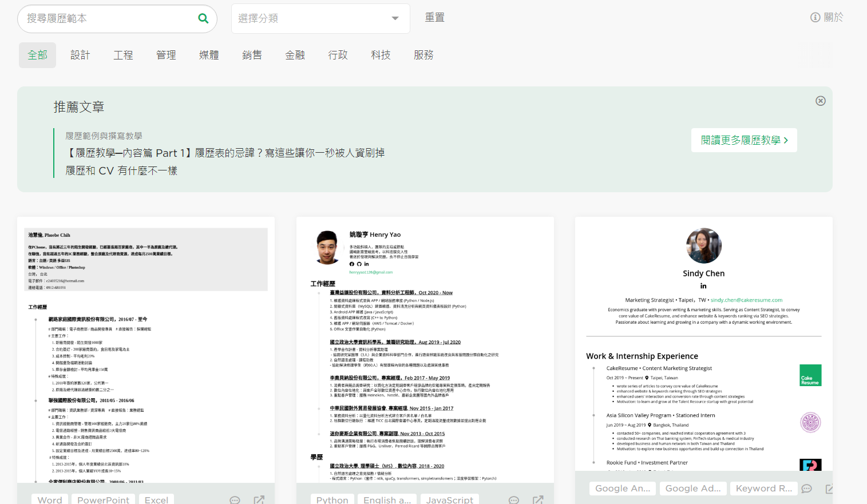The height and width of the screenshot is (504, 867).
Task: Click the Python tag on Henry Yao's card
Action: 332,499
